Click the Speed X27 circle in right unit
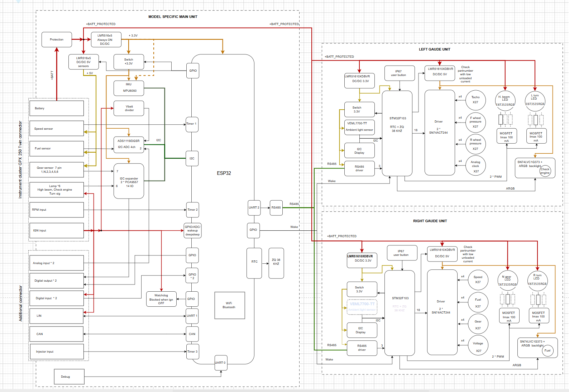The height and width of the screenshot is (392, 569). click(x=478, y=280)
